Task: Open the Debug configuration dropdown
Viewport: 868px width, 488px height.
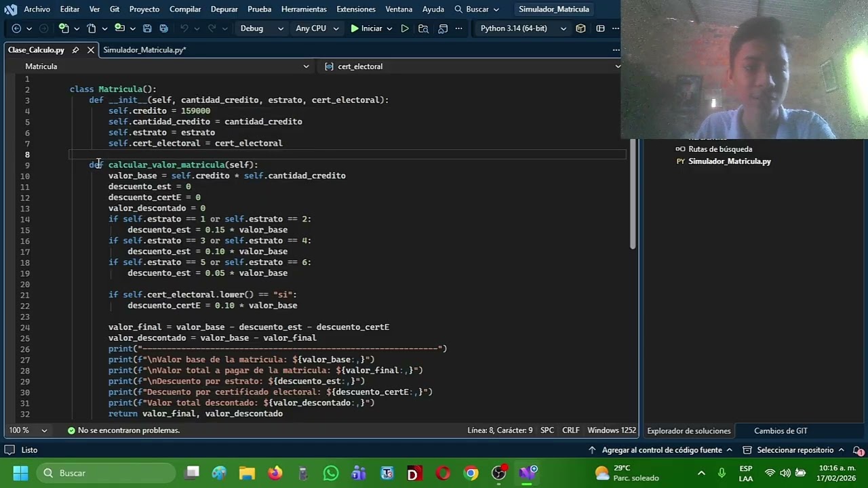Action: pos(261,28)
